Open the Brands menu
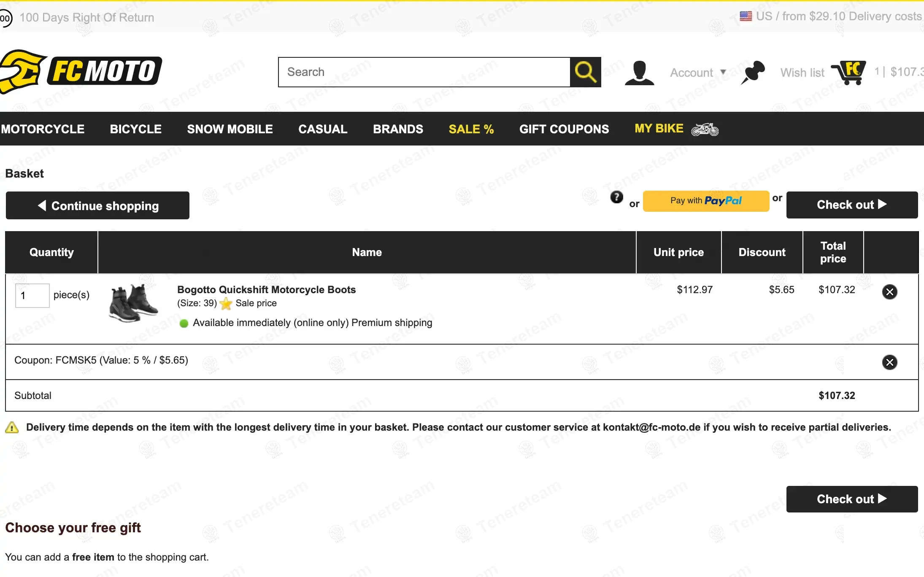The height and width of the screenshot is (577, 924). pyautogui.click(x=398, y=129)
